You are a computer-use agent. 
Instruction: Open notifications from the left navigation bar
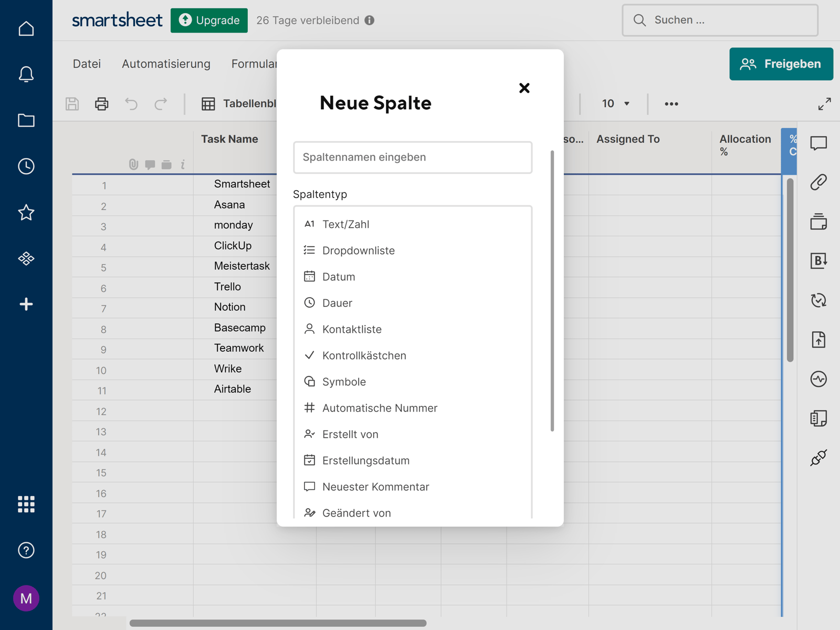click(26, 74)
